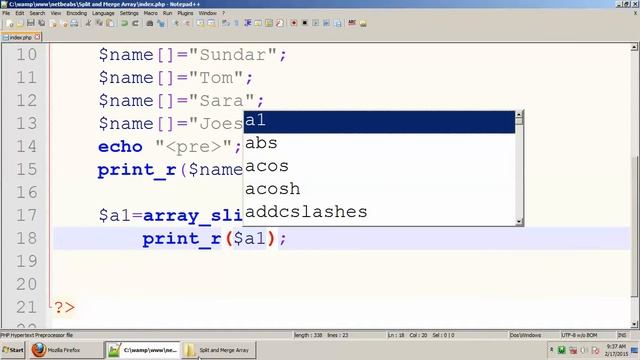Viewport: 640px width, 360px height.
Task: Click the Close All toolbar icon
Action: pyautogui.click(x=64, y=23)
